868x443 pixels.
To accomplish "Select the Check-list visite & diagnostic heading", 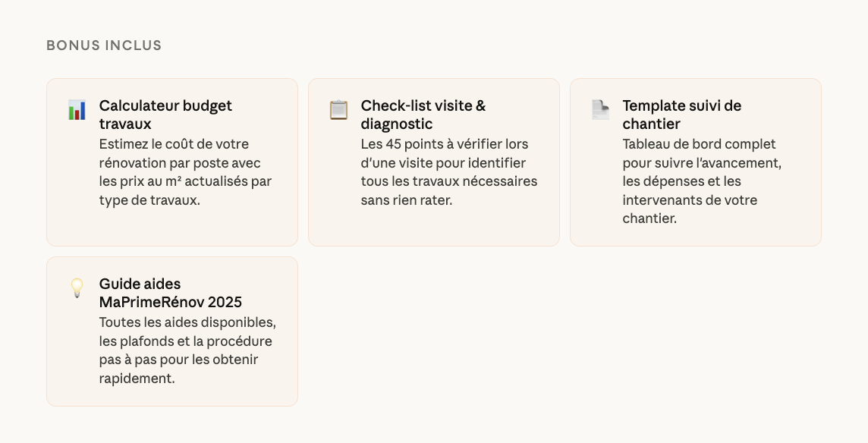I will [423, 115].
